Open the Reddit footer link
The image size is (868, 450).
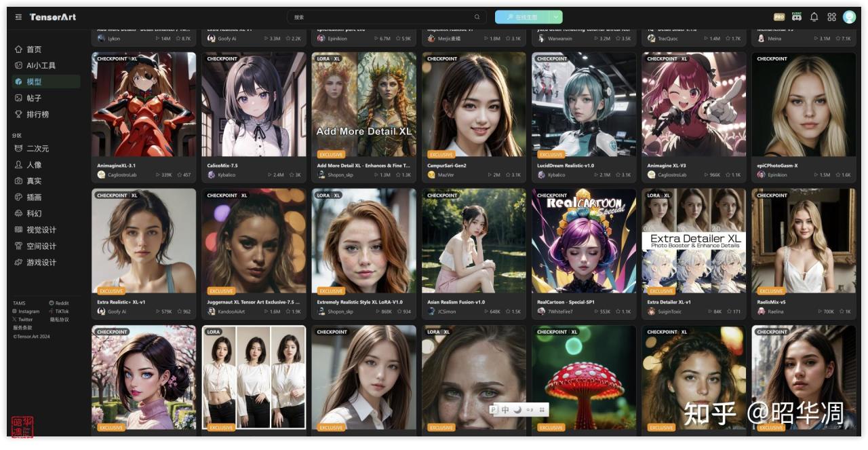pos(59,303)
